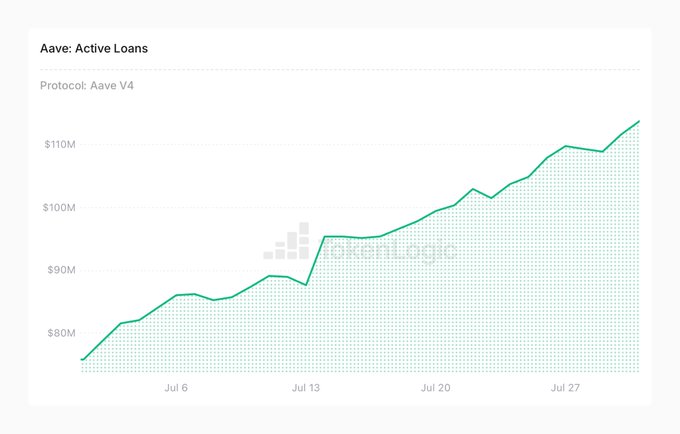Click the Jul 6 x-axis label

tap(176, 388)
